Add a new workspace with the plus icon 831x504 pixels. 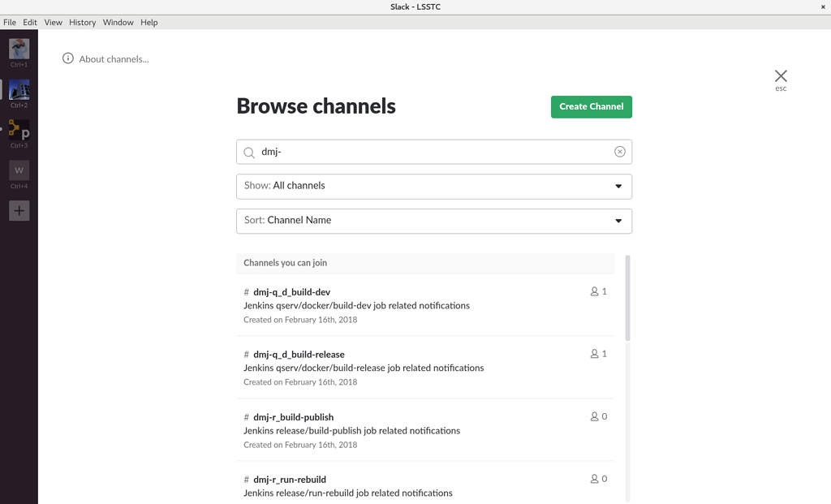coord(18,210)
